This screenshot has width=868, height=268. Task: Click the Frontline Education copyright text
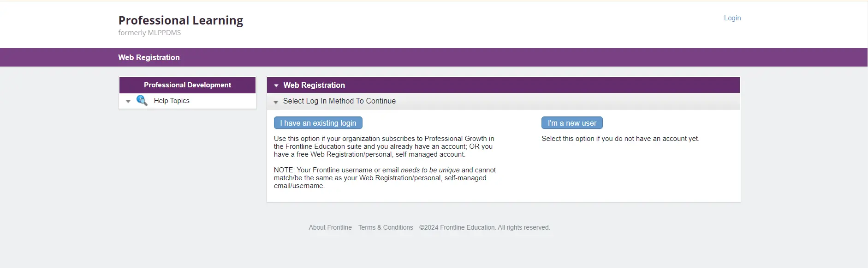[x=484, y=227]
